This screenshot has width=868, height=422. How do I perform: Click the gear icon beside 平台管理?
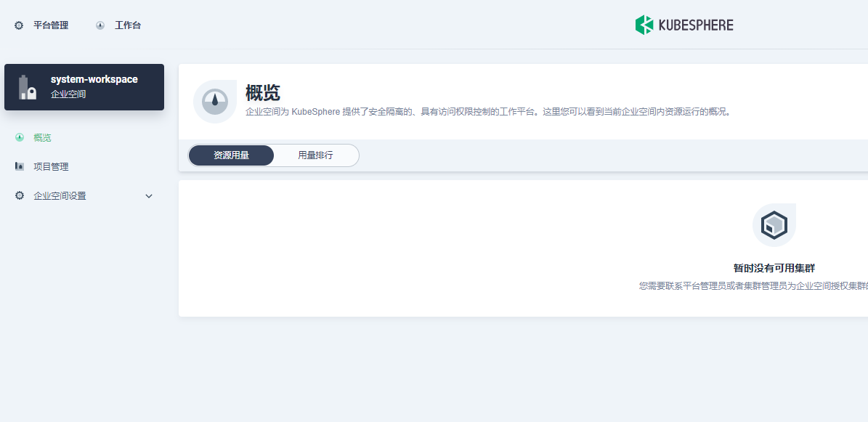pos(19,25)
